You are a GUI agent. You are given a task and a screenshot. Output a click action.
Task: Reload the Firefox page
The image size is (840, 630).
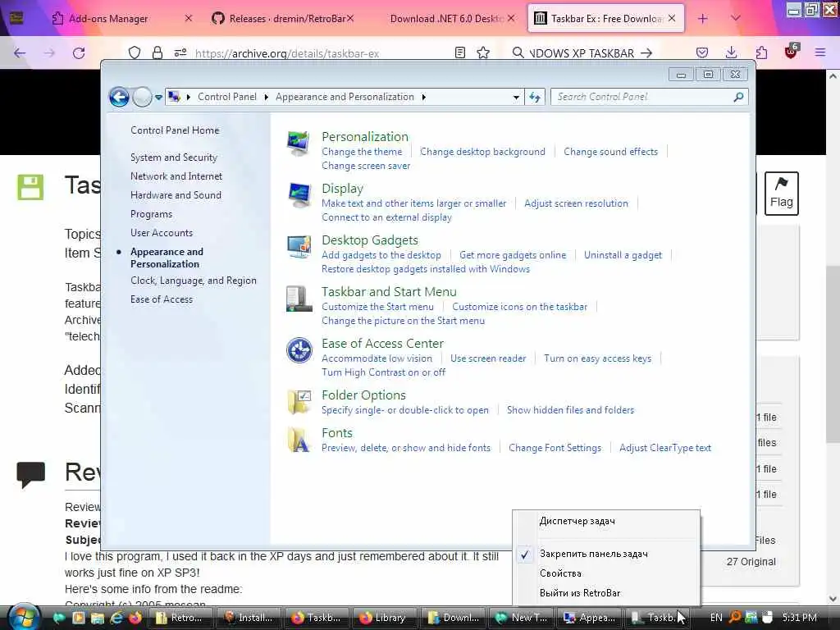[79, 53]
